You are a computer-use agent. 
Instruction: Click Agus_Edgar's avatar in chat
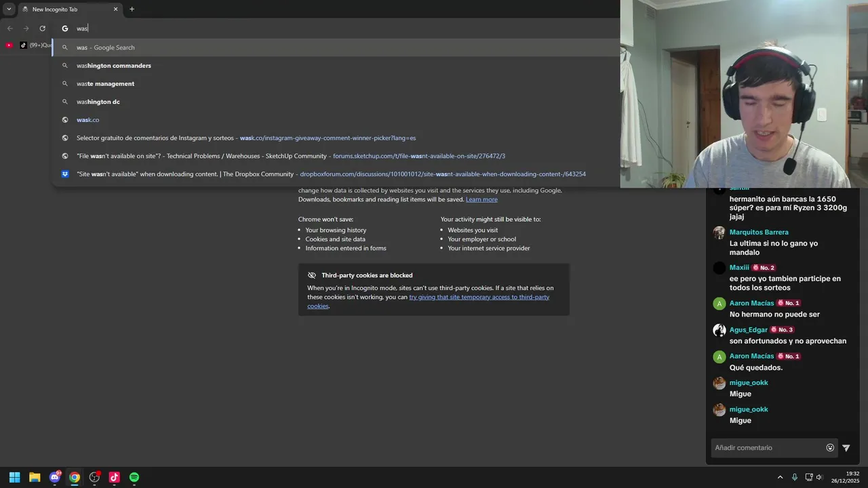point(719,330)
